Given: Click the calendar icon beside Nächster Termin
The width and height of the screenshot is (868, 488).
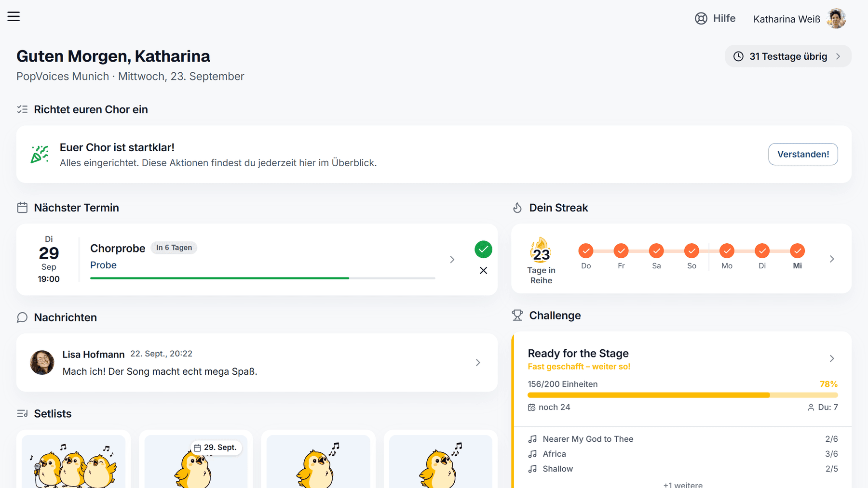Looking at the screenshot, I should click(22, 208).
